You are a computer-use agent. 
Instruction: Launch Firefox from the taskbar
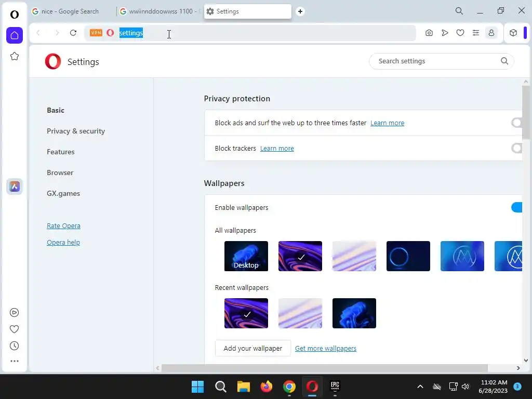coord(267,387)
